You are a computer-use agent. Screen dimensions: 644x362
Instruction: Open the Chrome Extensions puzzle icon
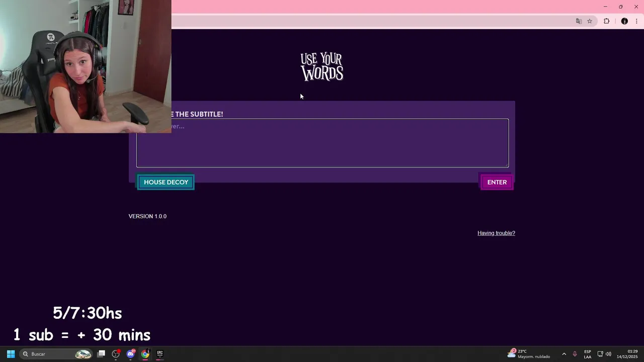tap(606, 21)
